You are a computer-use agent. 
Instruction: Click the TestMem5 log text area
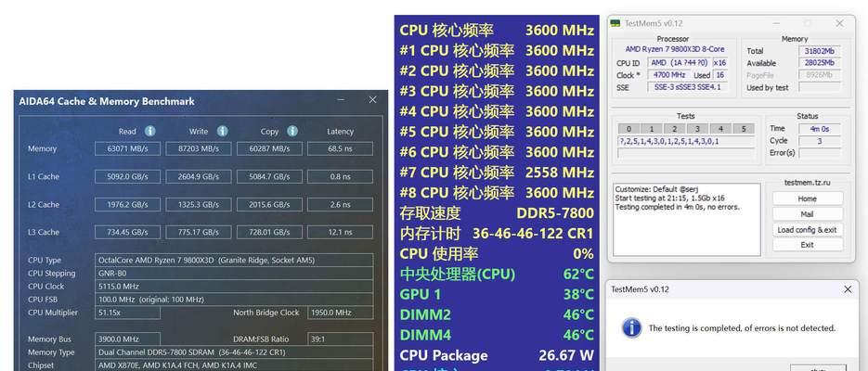(686, 220)
